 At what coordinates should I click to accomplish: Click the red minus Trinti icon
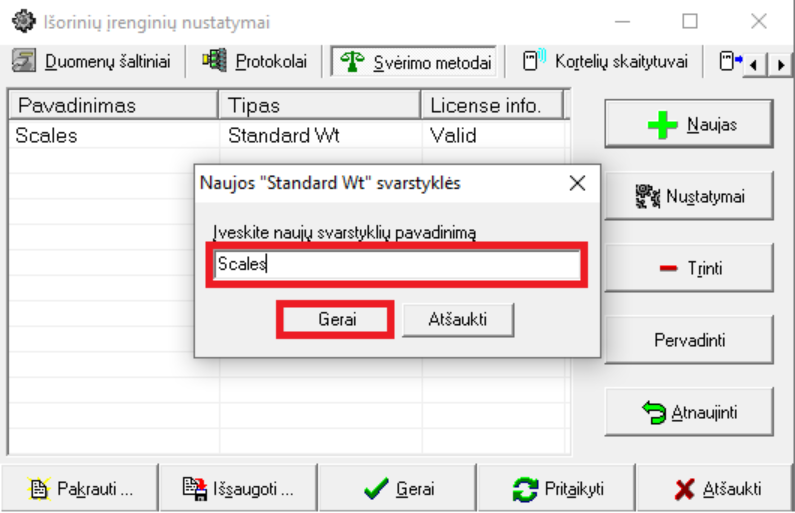coord(669,269)
